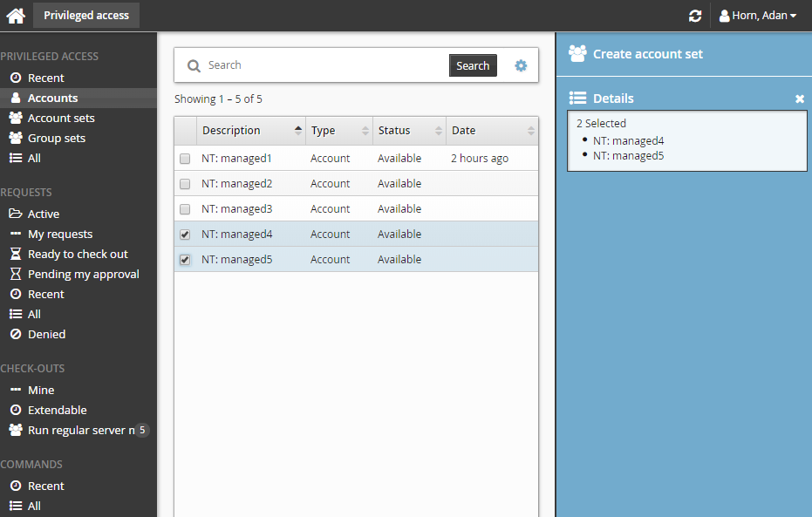Image resolution: width=812 pixels, height=517 pixels.
Task: Select the NT: managed3 row checkbox
Action: point(185,209)
